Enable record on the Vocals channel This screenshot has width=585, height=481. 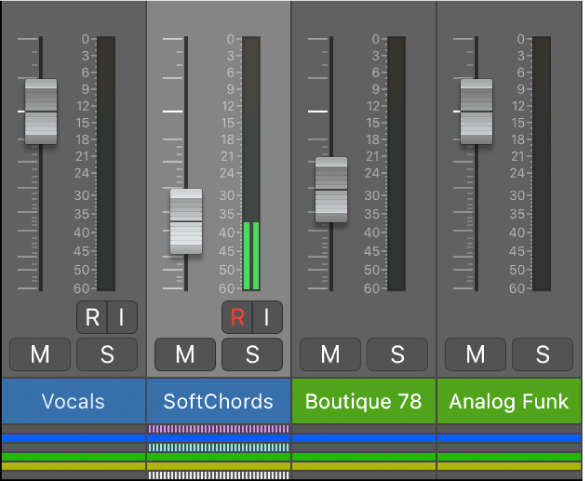click(x=92, y=317)
